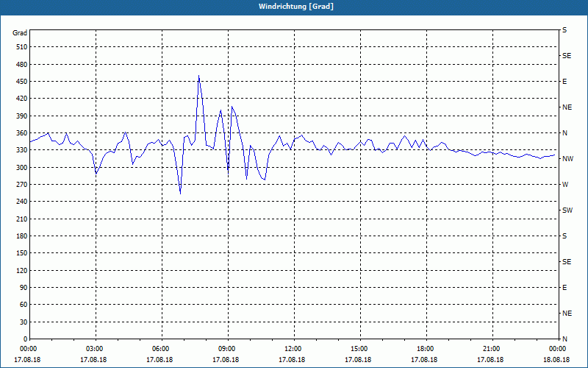Select the 90 y-axis label
588x368 pixels.
(x=24, y=288)
